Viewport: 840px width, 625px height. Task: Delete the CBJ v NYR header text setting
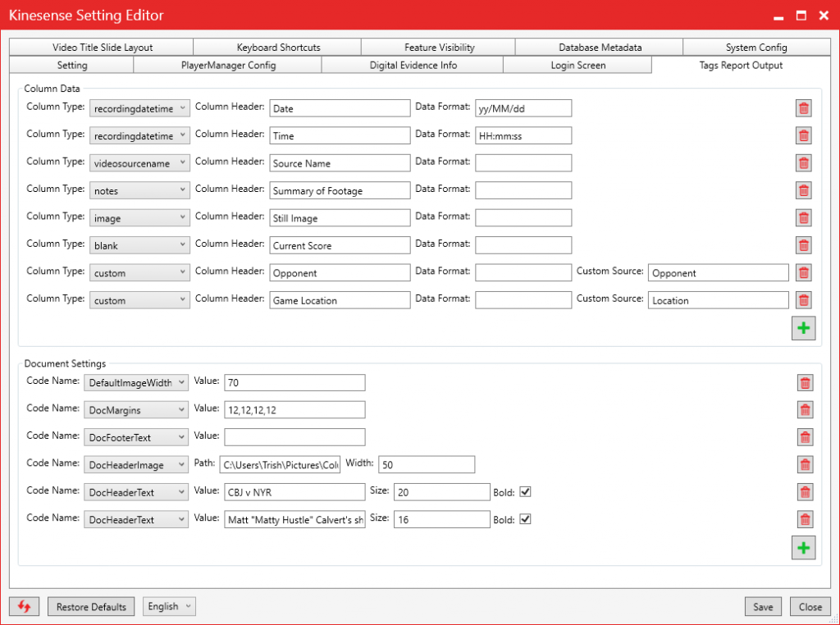click(806, 492)
